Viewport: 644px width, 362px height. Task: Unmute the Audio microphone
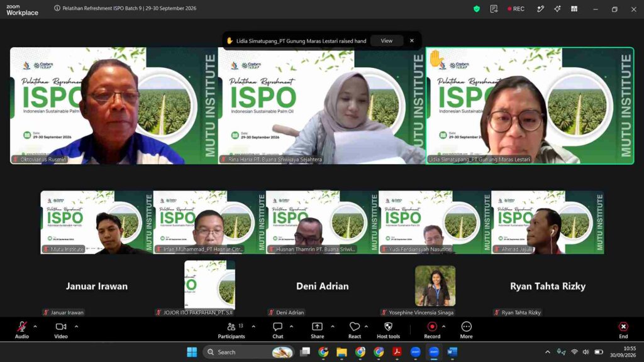22,331
